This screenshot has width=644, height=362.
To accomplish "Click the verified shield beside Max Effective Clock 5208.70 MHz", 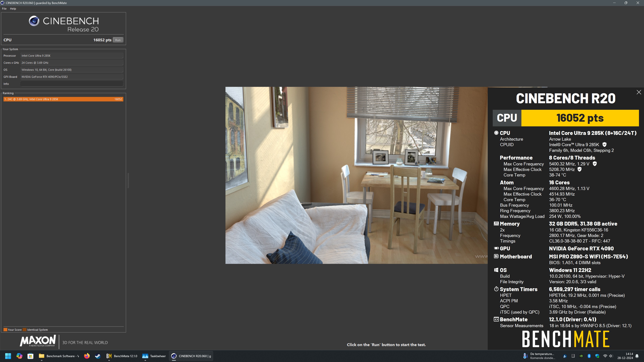I will point(579,169).
